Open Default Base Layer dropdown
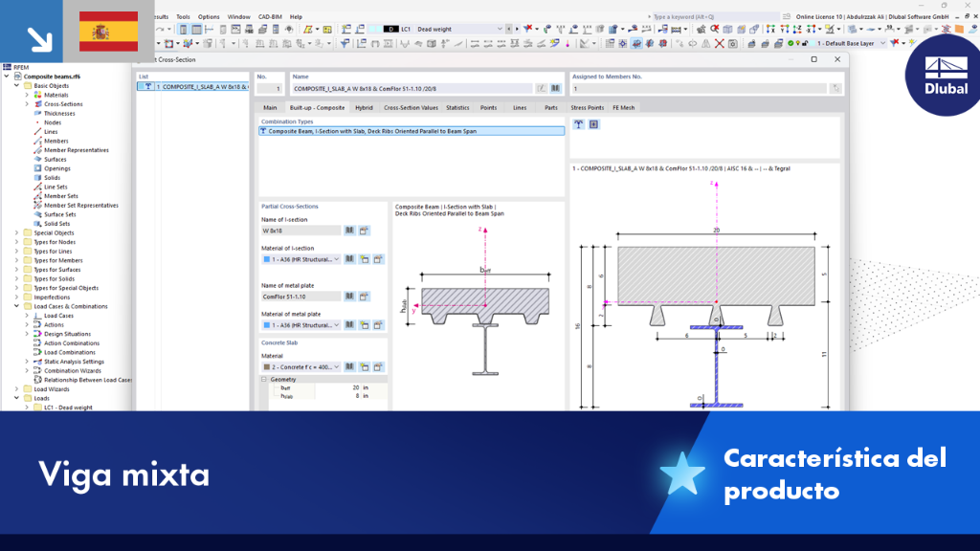 (x=882, y=44)
